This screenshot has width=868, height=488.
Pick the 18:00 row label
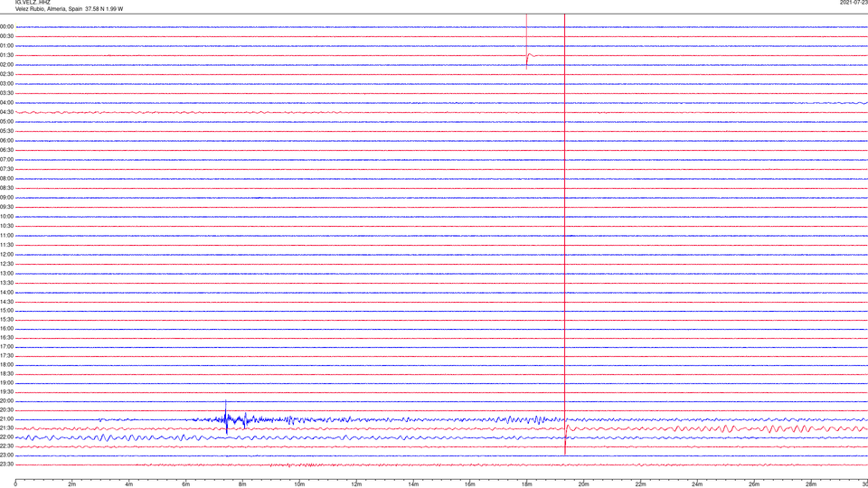click(6, 364)
